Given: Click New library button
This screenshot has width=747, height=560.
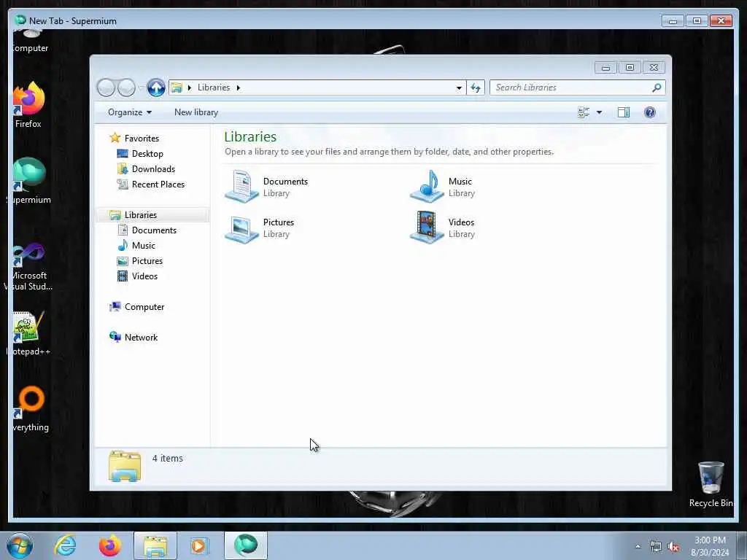Looking at the screenshot, I should click(x=196, y=112).
